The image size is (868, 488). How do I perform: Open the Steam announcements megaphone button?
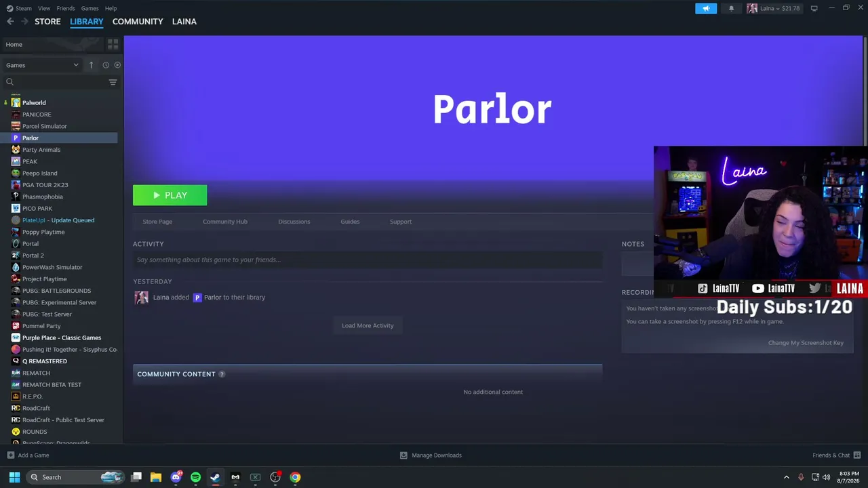pos(706,8)
